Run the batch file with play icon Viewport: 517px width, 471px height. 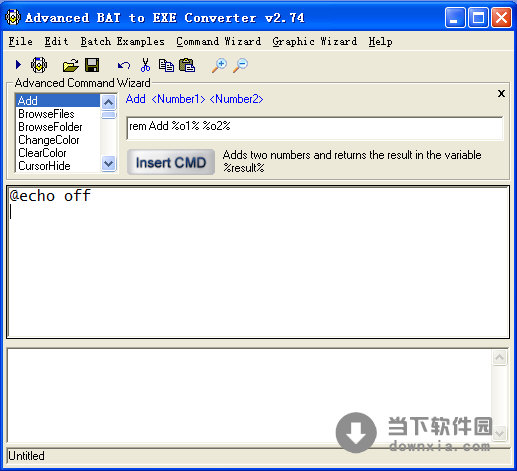point(18,65)
